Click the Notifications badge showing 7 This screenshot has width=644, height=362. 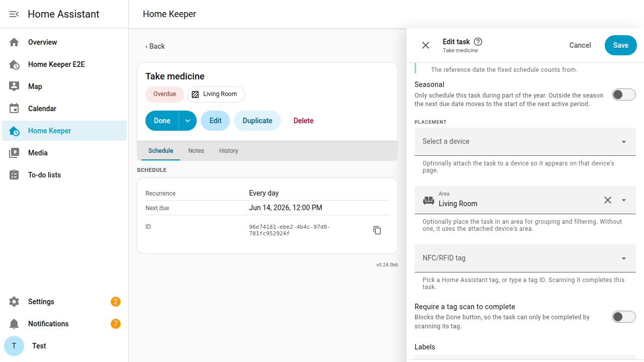click(x=116, y=324)
